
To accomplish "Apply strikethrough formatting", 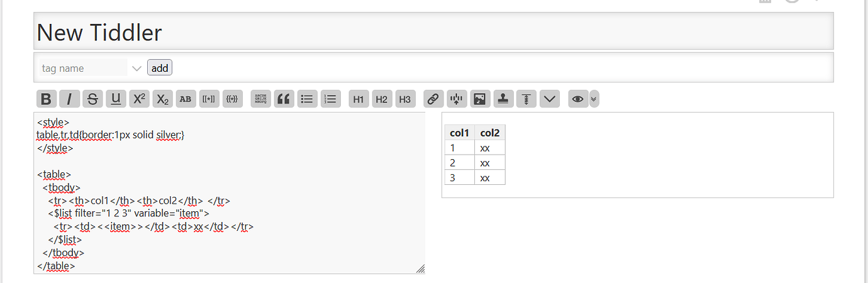I will (93, 99).
